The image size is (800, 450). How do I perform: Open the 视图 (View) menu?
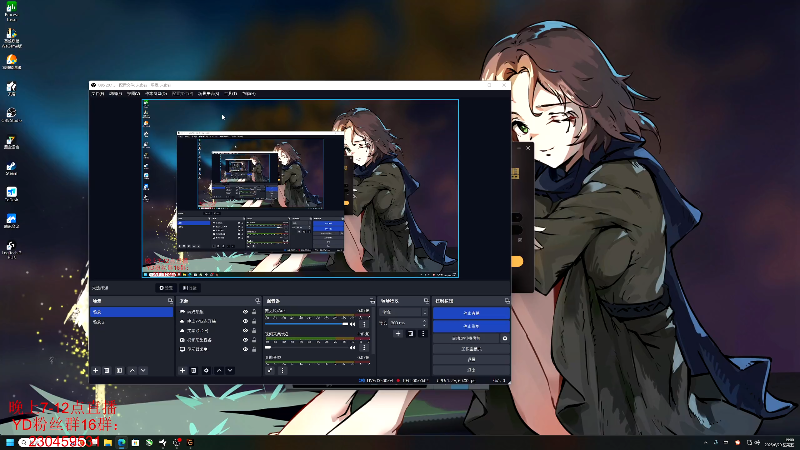pyautogui.click(x=133, y=94)
